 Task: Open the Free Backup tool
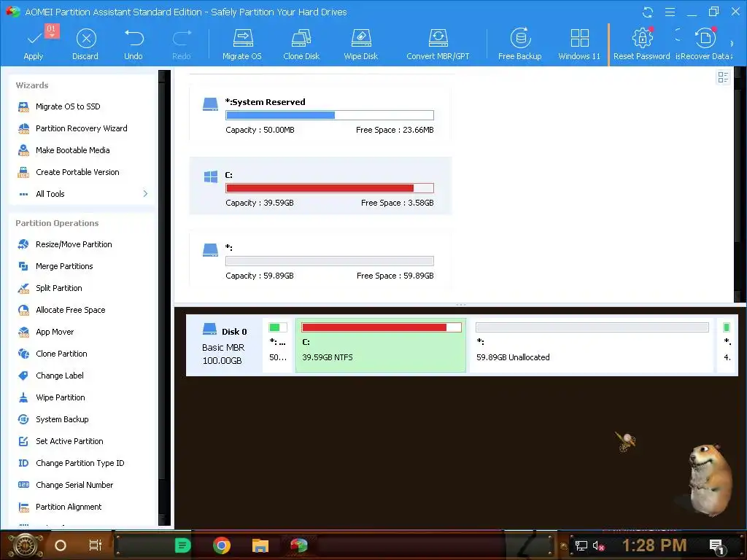pos(519,44)
